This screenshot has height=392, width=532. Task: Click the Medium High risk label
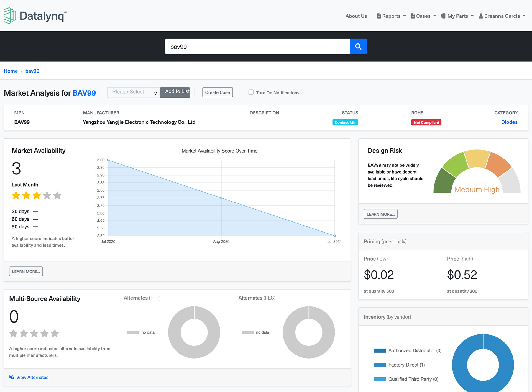click(x=477, y=189)
